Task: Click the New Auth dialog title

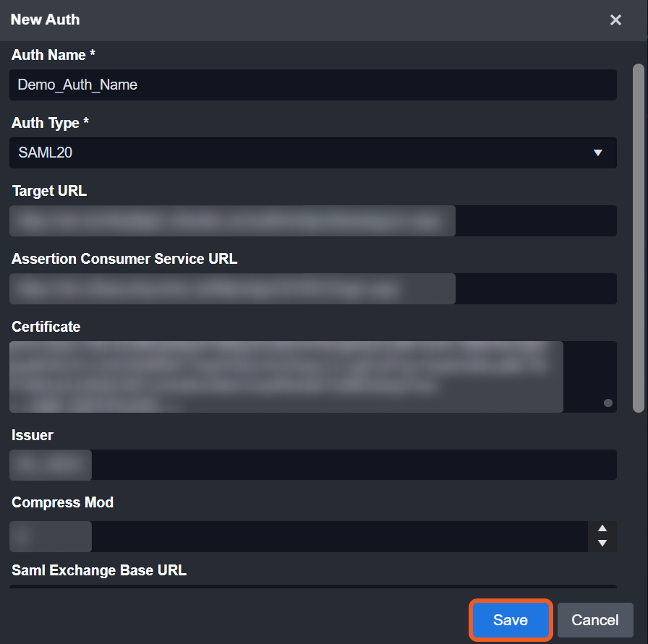Action: pyautogui.click(x=45, y=20)
